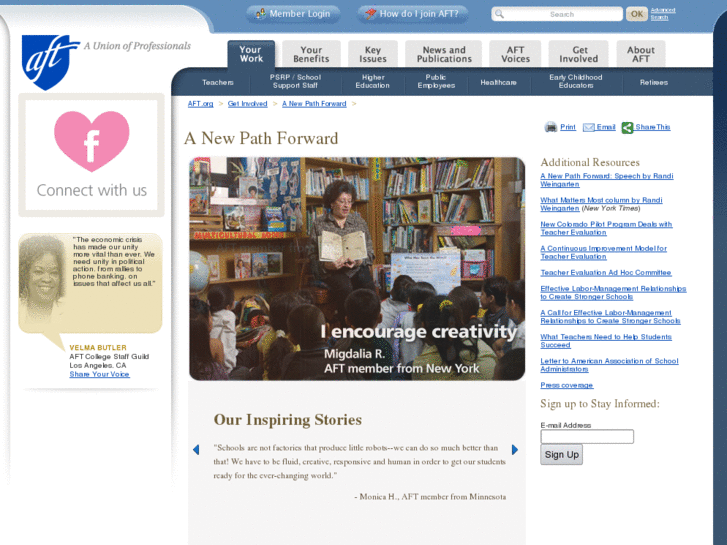Open the Advanced Search link
The image size is (727, 545).
(x=663, y=14)
